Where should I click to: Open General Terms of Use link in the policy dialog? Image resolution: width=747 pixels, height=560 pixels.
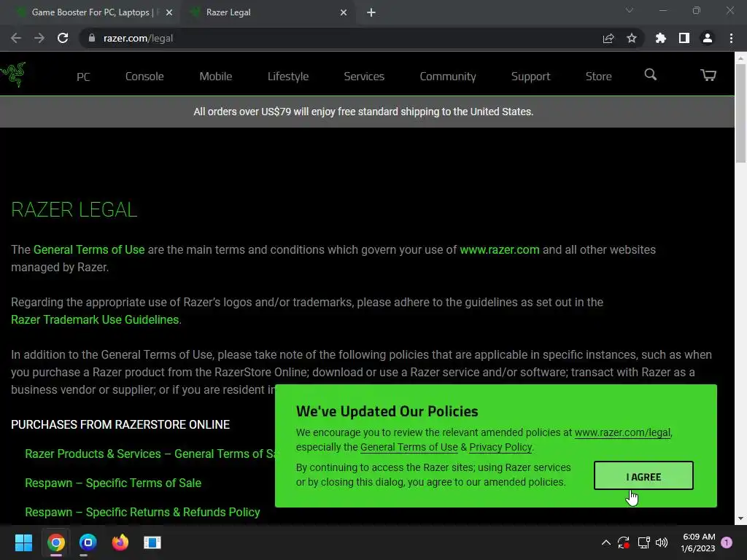click(x=409, y=447)
